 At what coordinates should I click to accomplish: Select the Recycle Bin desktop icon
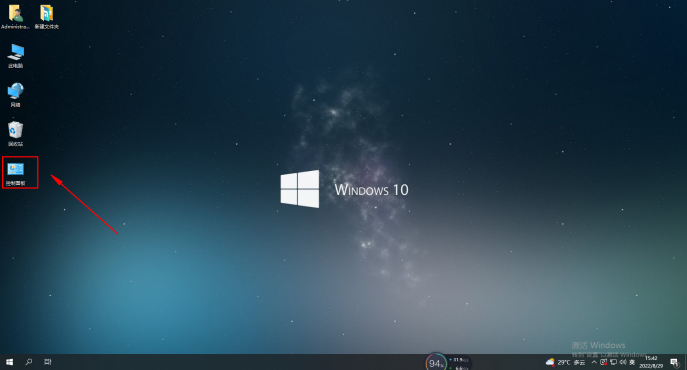15,134
